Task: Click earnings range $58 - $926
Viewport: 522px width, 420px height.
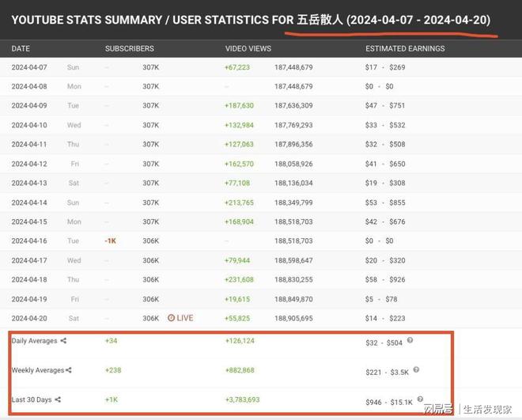Action: (x=385, y=279)
